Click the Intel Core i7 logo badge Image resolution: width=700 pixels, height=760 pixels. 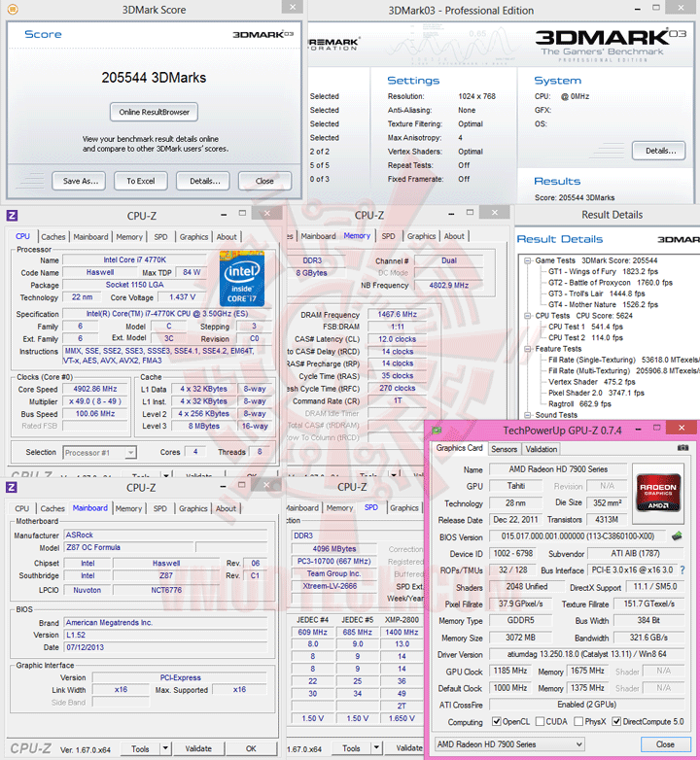coord(242,279)
